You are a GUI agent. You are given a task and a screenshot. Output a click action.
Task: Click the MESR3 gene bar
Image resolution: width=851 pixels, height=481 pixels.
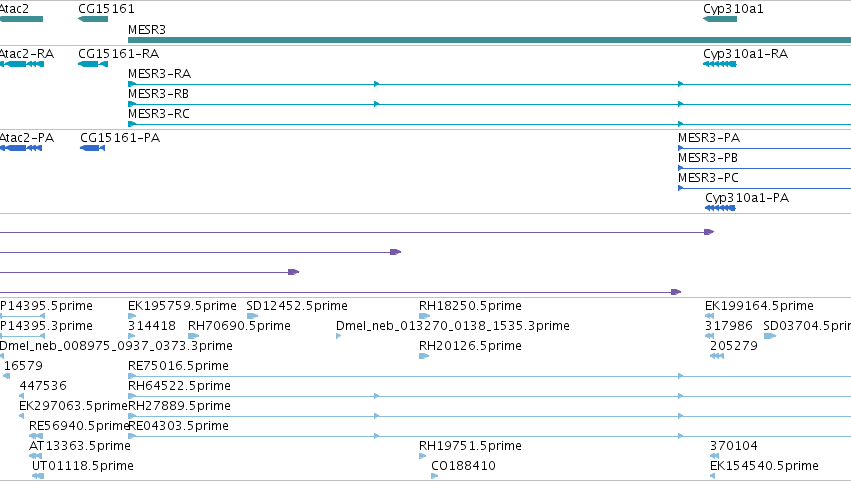pyautogui.click(x=489, y=40)
